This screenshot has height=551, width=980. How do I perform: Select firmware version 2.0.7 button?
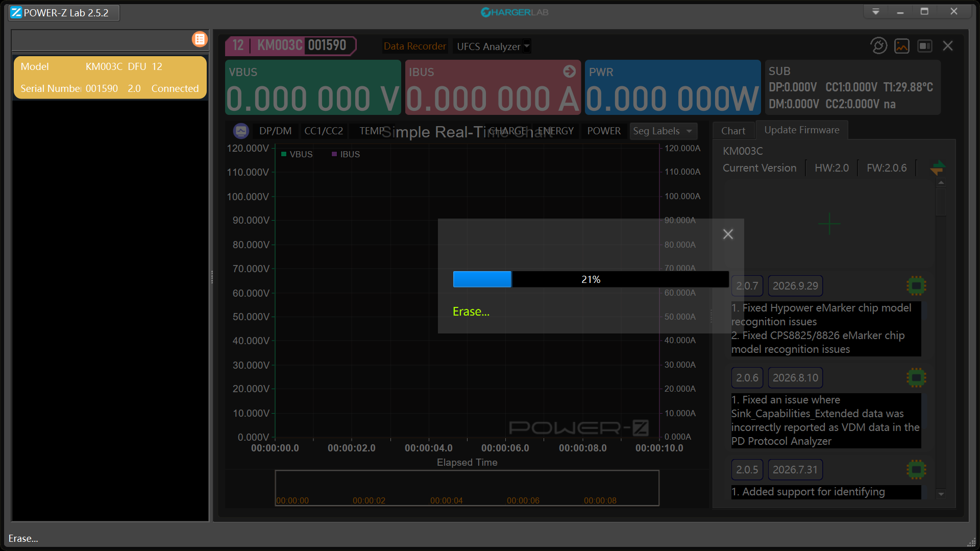click(747, 286)
